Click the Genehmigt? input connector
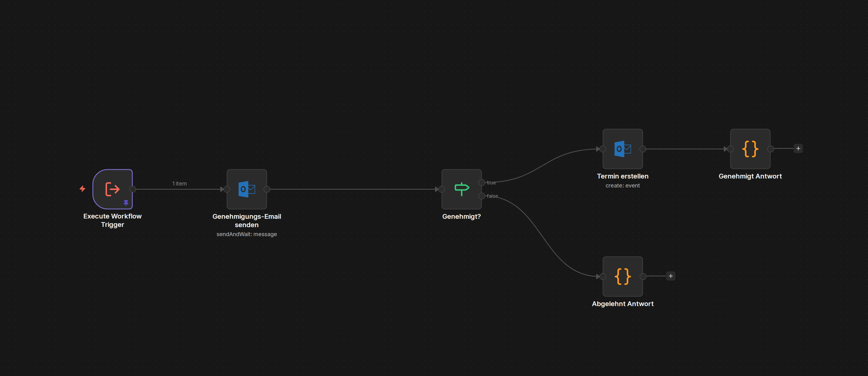This screenshot has width=868, height=376. click(x=441, y=189)
